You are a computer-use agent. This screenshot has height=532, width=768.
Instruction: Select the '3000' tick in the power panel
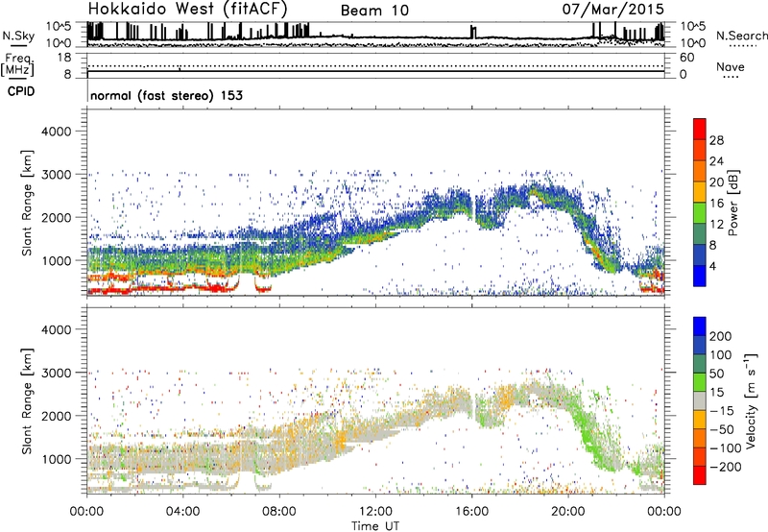coord(56,175)
